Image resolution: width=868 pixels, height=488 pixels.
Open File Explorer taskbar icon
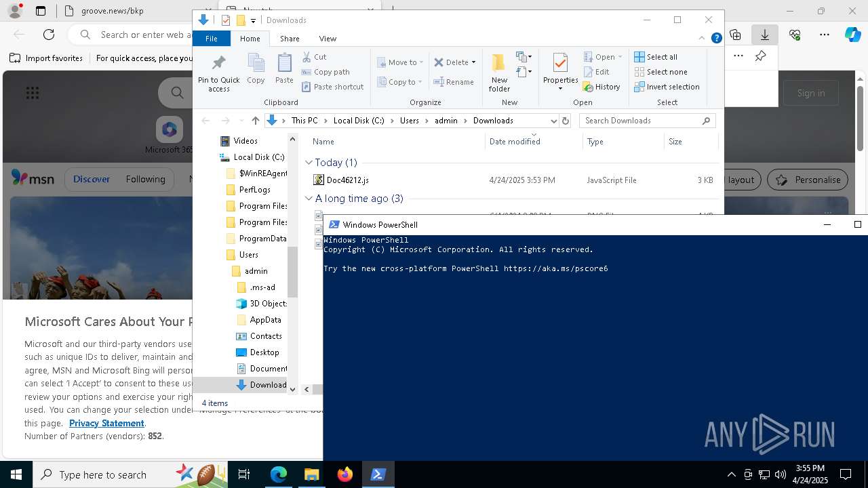[311, 474]
